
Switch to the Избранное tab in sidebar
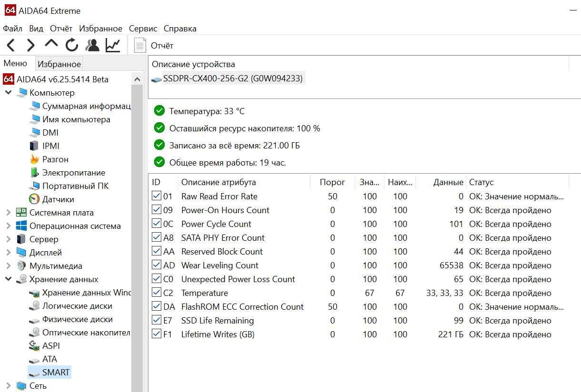(59, 64)
